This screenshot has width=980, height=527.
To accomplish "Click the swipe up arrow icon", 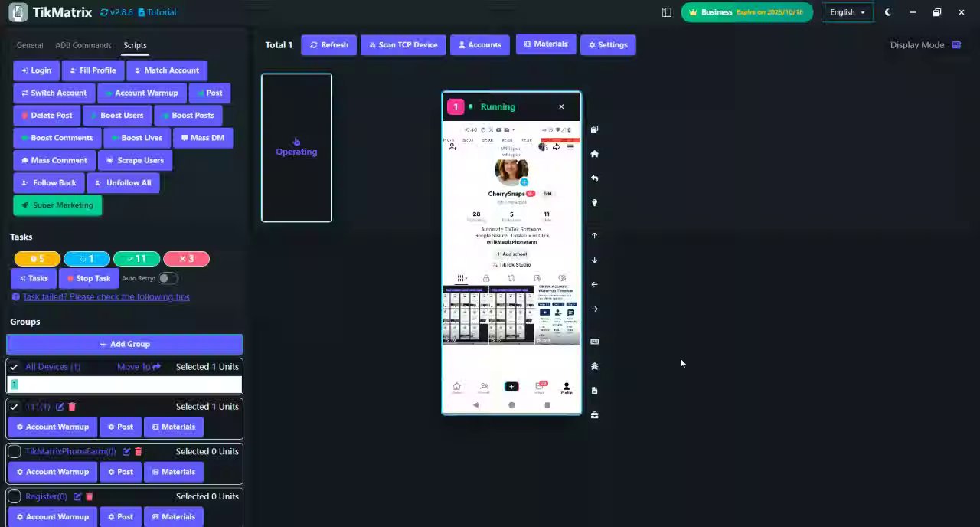I will click(594, 236).
